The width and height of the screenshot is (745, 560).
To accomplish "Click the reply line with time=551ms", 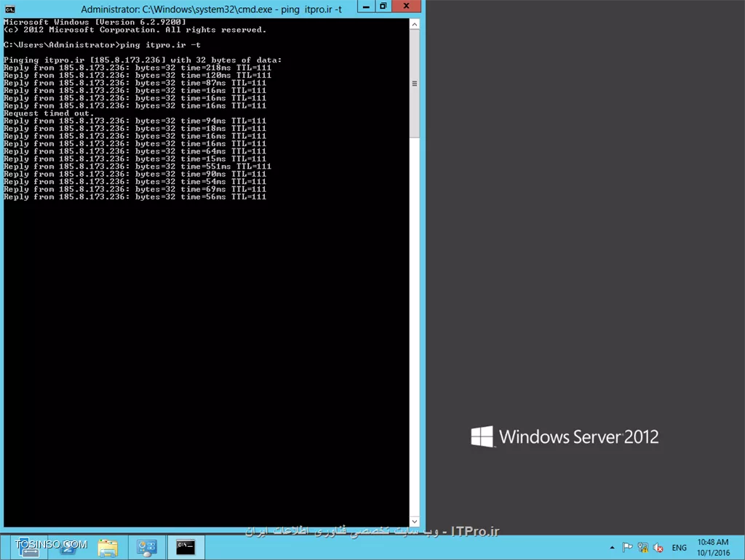I will pyautogui.click(x=138, y=167).
